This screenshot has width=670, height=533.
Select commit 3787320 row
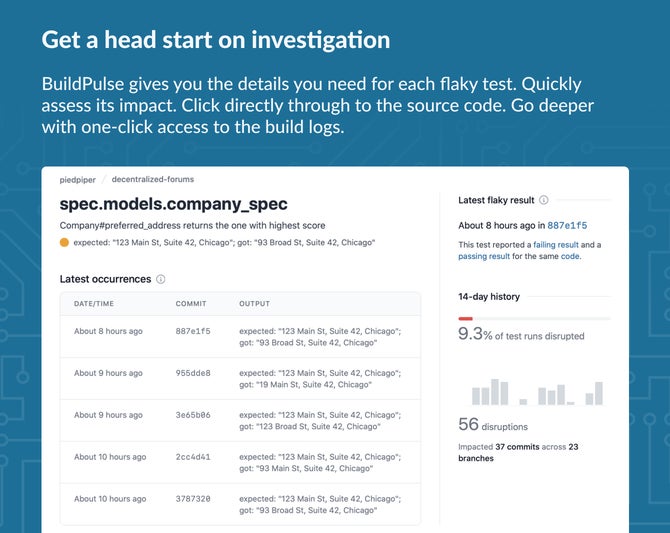pos(240,504)
